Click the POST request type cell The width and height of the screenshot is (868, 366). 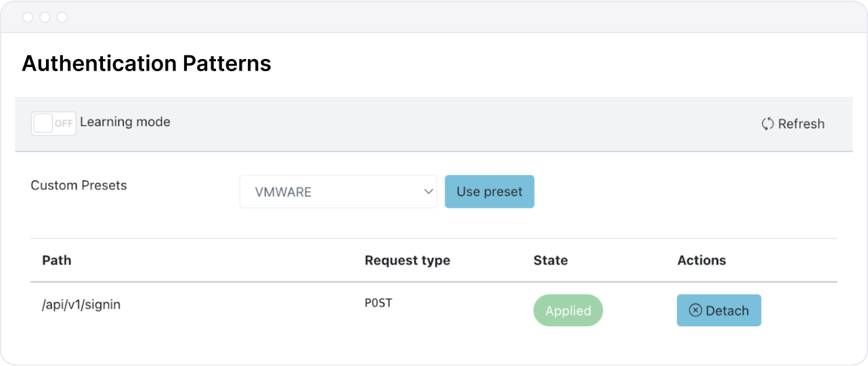(378, 303)
